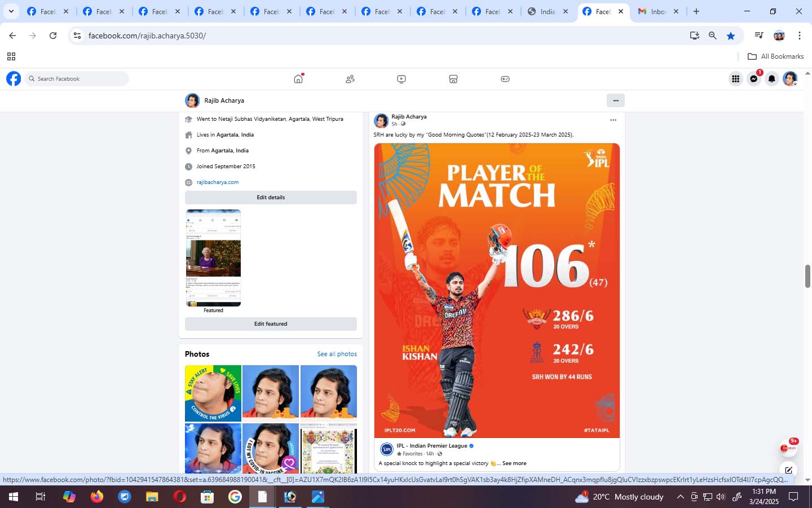
Task: Open All Bookmarks folder
Action: click(x=775, y=56)
